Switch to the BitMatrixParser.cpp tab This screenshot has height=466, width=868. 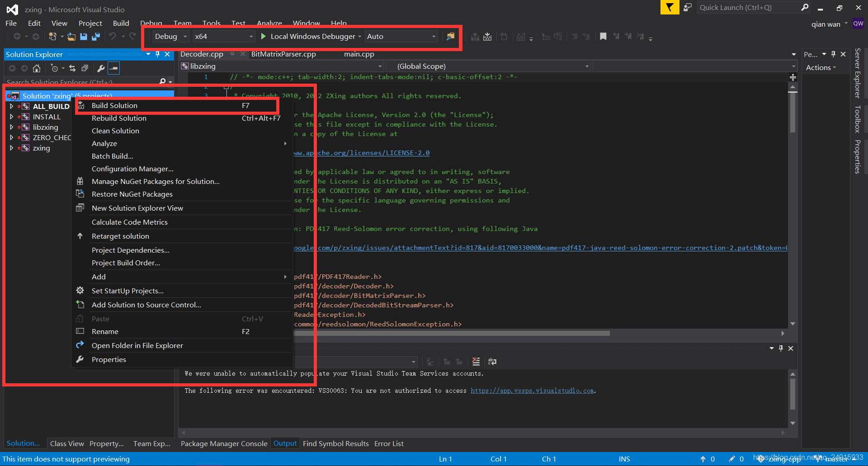click(283, 54)
